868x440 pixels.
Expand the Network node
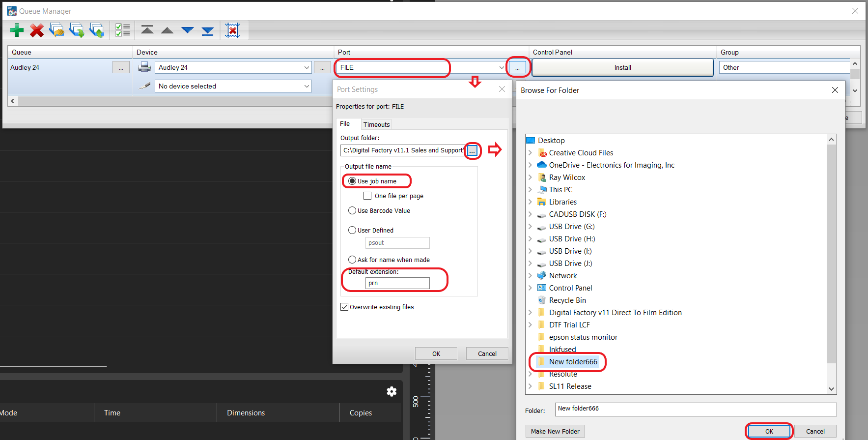[x=530, y=275]
